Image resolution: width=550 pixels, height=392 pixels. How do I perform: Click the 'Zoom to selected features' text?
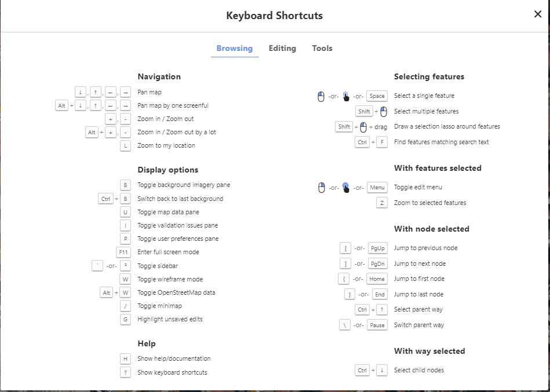tap(430, 203)
